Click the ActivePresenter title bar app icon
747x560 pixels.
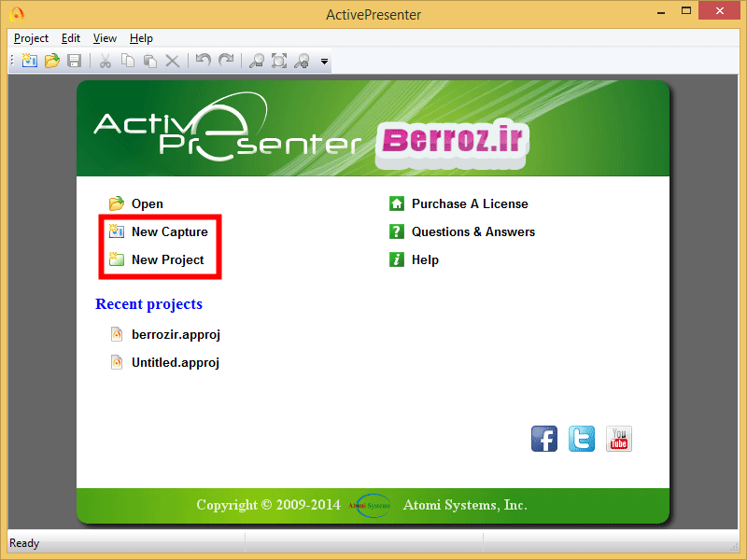[16, 14]
